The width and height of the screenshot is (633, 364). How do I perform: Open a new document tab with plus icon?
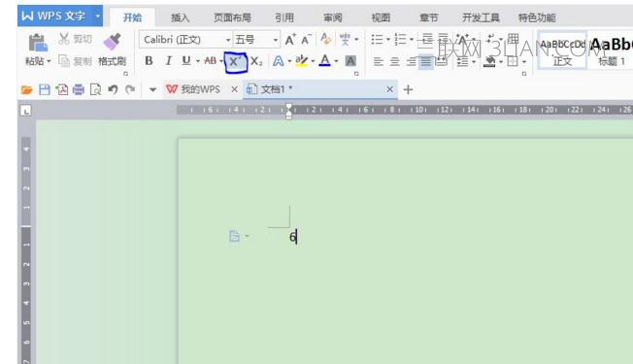[x=408, y=89]
